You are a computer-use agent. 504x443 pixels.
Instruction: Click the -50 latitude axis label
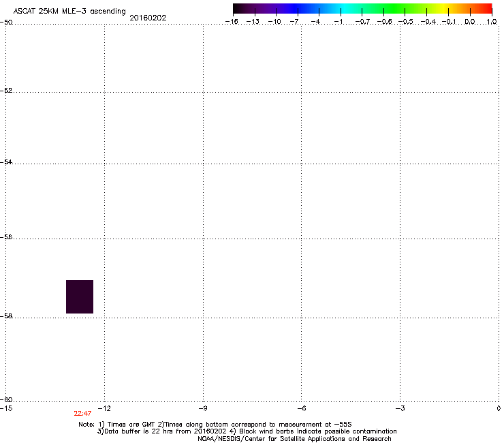click(x=6, y=22)
